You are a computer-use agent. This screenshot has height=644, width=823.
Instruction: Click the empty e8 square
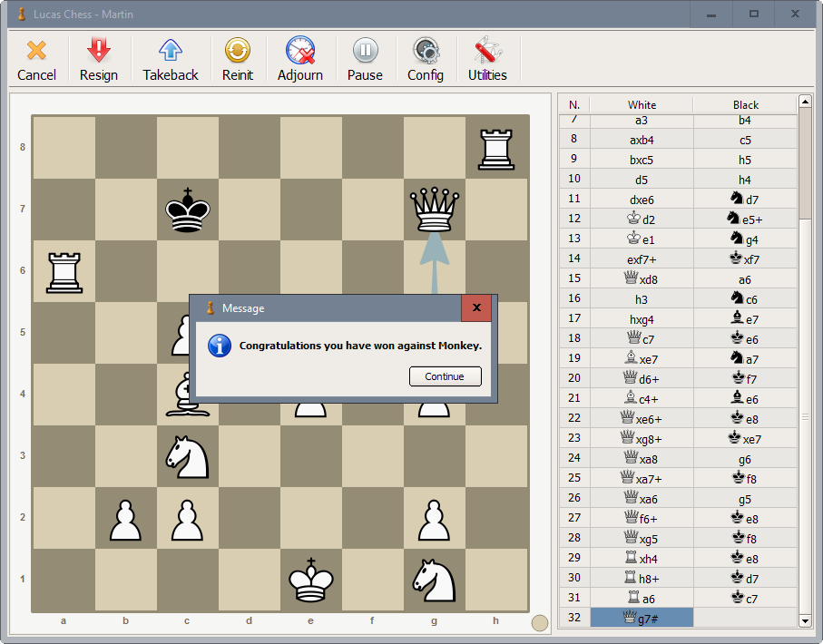(x=310, y=148)
